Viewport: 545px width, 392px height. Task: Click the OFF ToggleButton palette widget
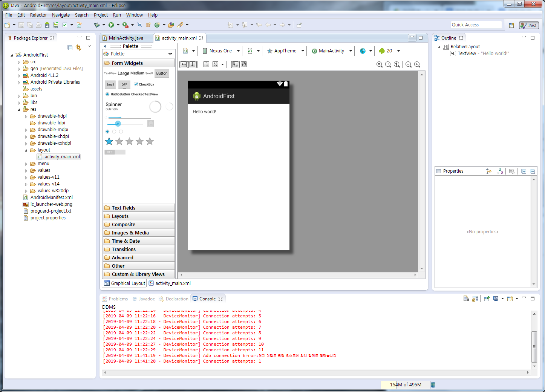point(124,84)
